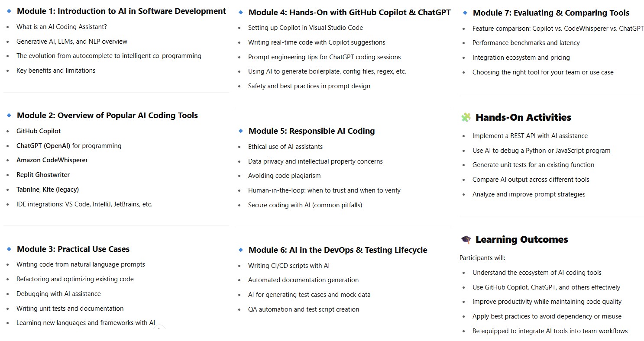
Task: Click the diamond icon beside Module 4 heading
Action: [x=241, y=13]
